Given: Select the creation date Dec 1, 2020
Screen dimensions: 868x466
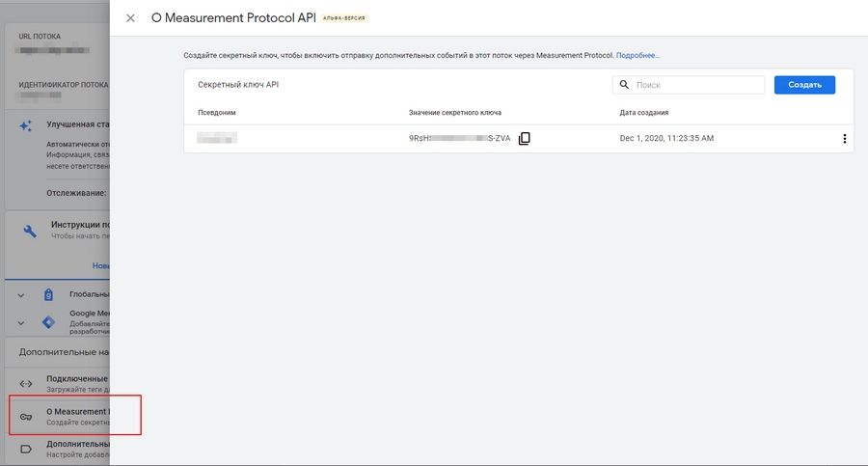Looking at the screenshot, I should tap(666, 139).
